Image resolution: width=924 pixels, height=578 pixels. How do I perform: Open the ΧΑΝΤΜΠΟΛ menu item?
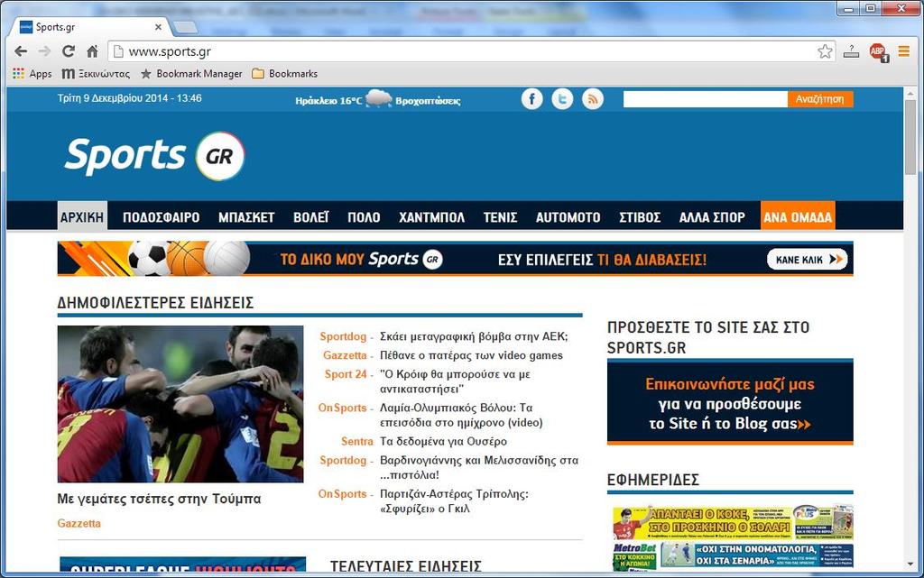point(431,217)
